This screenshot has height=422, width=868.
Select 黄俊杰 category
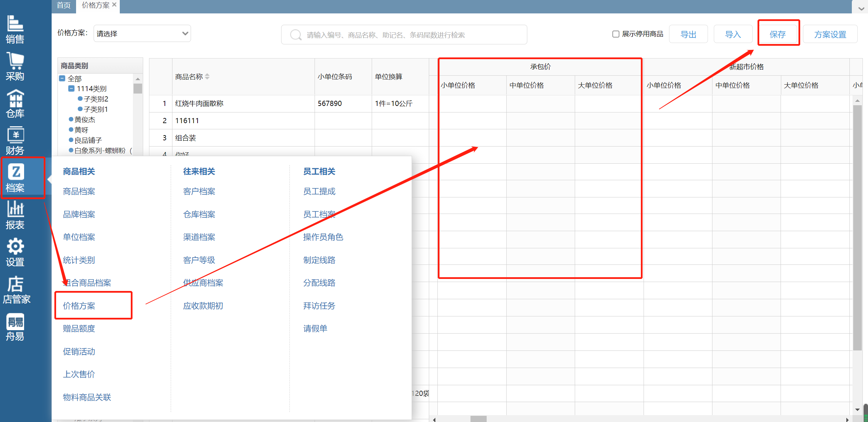coord(85,120)
